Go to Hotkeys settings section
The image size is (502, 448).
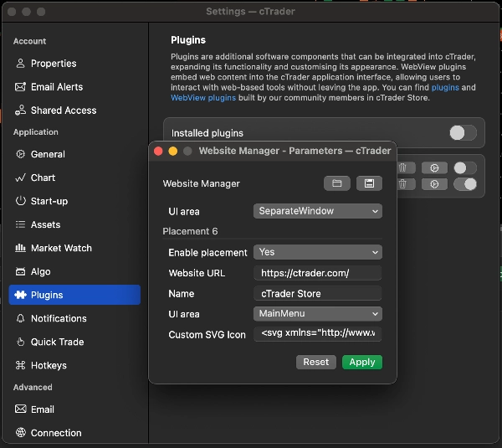coord(48,366)
